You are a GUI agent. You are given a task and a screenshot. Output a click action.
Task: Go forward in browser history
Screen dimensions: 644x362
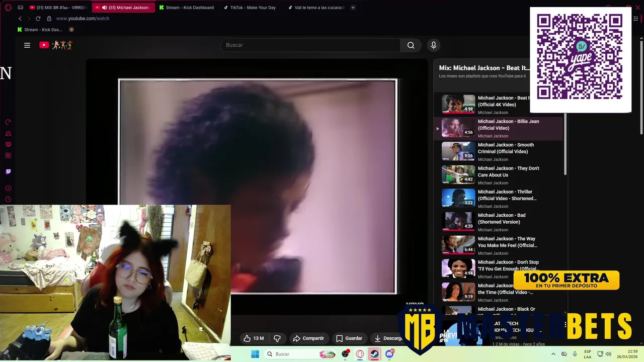pos(29,19)
